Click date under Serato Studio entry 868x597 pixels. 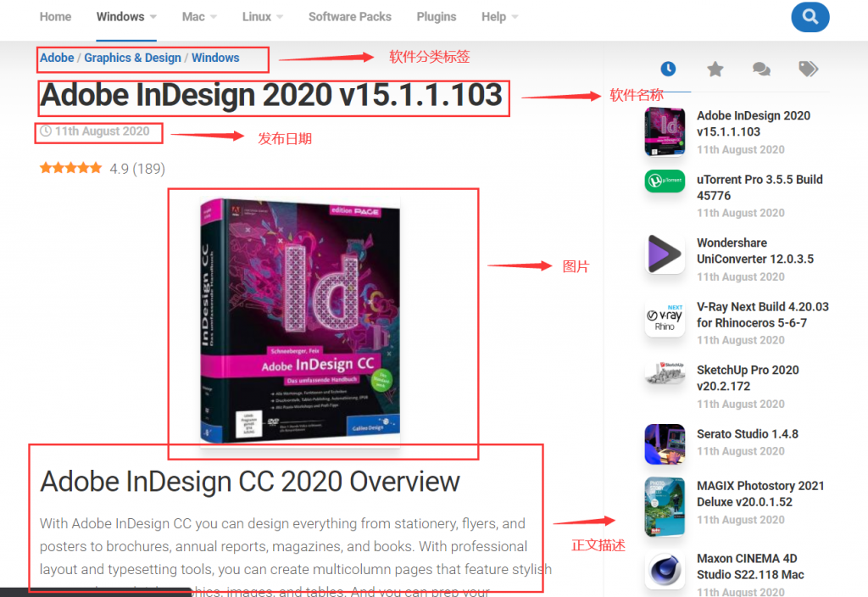740,451
